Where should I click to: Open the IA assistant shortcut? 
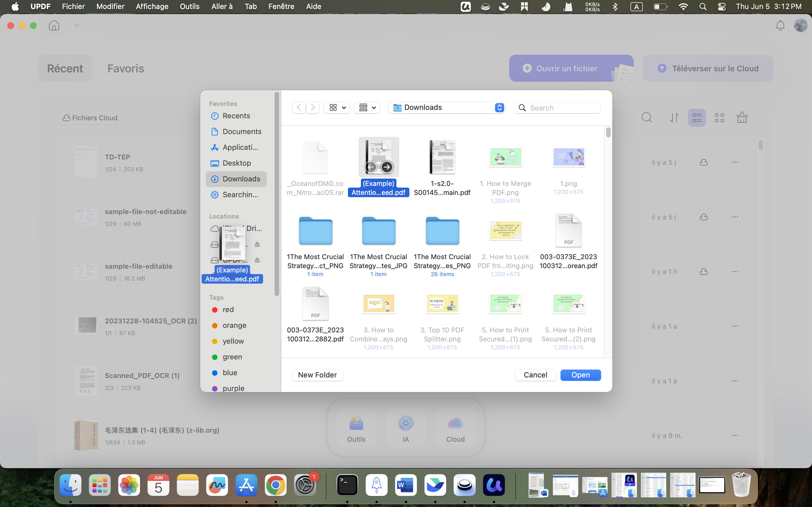click(x=406, y=428)
